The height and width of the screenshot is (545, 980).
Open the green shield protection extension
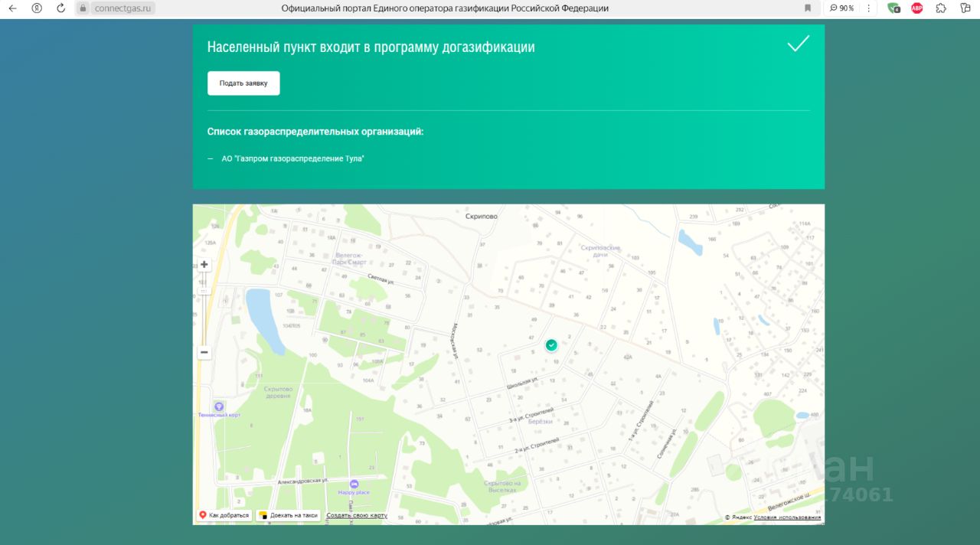(893, 8)
